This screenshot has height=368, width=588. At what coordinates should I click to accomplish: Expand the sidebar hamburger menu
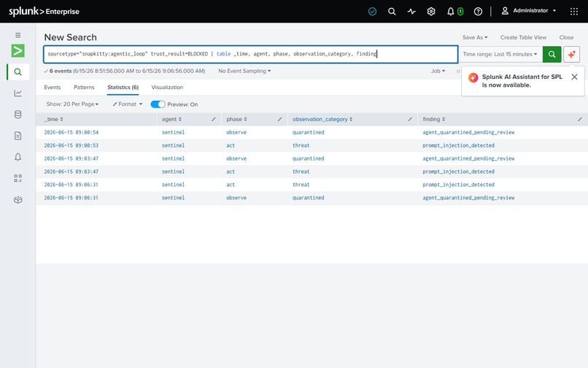tap(18, 35)
